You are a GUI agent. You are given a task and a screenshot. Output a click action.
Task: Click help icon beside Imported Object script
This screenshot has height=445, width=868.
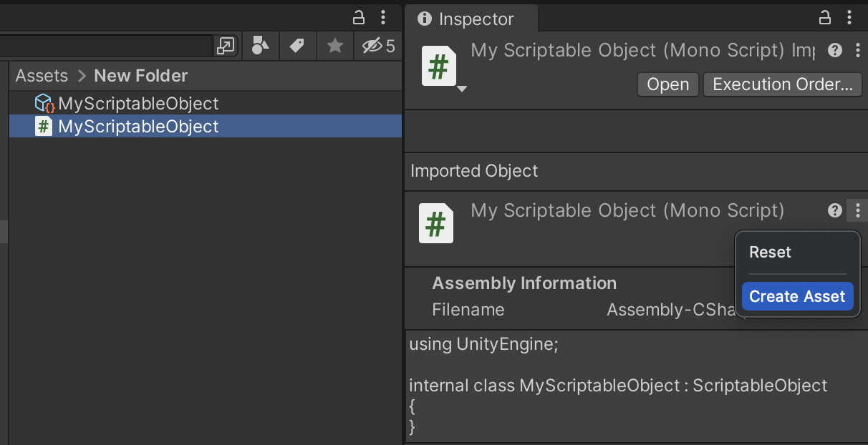point(835,211)
